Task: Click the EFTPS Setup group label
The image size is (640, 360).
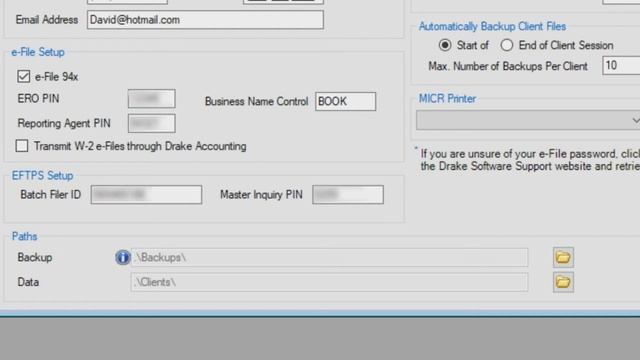Action: [42, 176]
